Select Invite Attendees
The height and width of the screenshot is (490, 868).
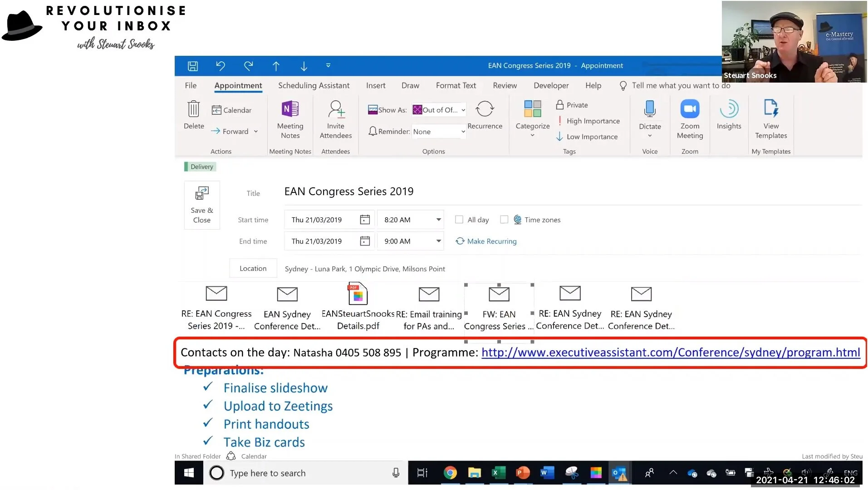pos(335,119)
